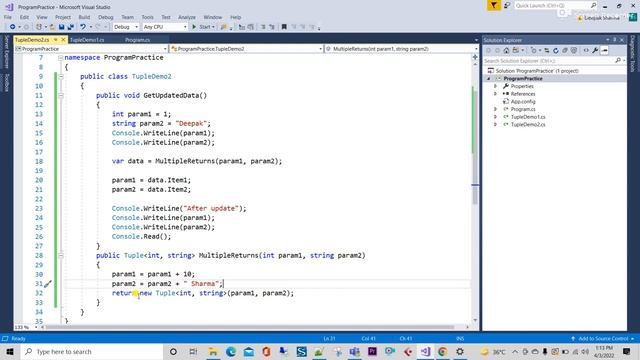This screenshot has height=360, width=640.
Task: Click the Task View taskbar icon
Action: (193, 351)
